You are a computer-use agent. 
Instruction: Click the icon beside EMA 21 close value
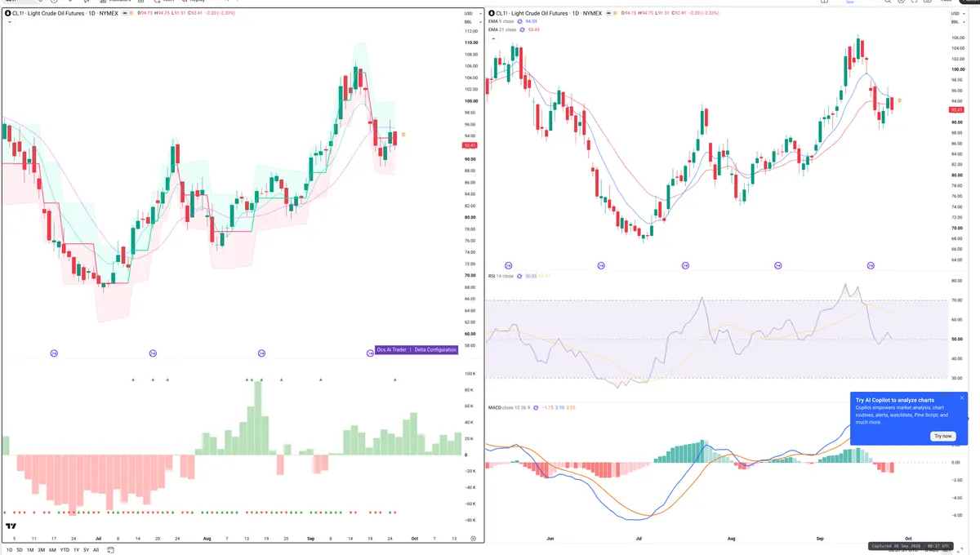523,30
